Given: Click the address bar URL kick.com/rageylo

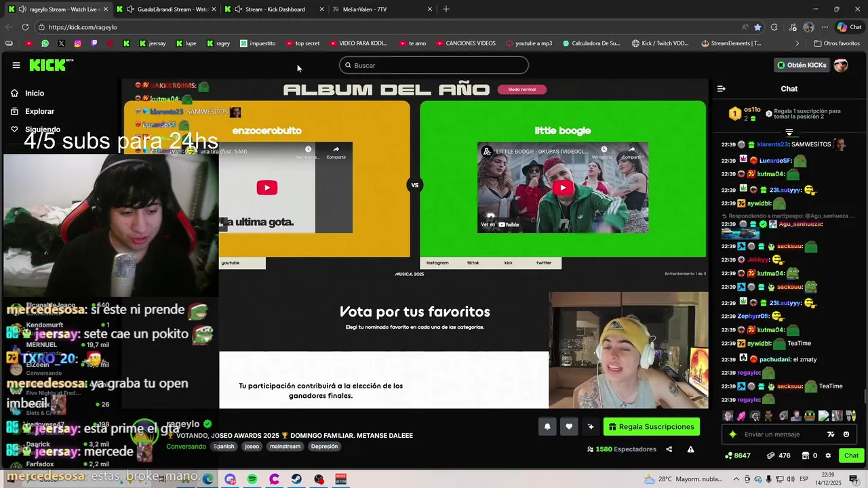Looking at the screenshot, I should tap(83, 27).
